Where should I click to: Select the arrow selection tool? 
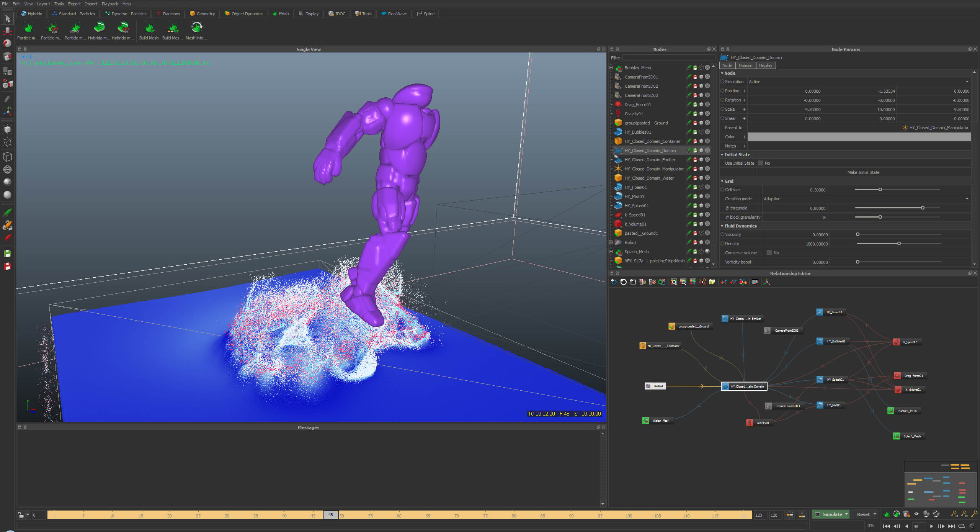[7, 18]
